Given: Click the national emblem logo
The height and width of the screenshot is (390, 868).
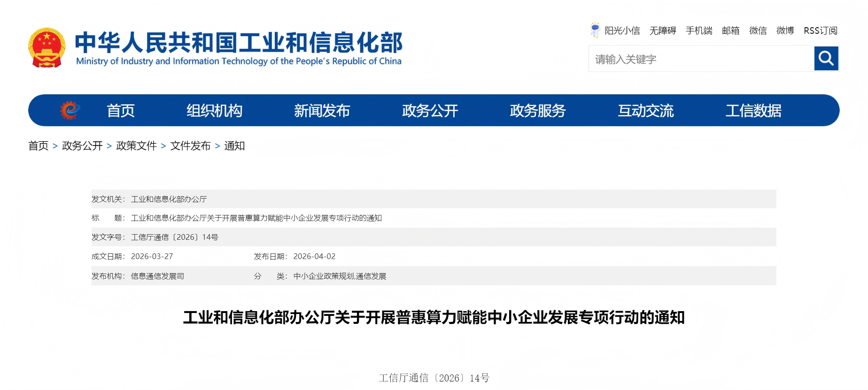Looking at the screenshot, I should tap(46, 48).
